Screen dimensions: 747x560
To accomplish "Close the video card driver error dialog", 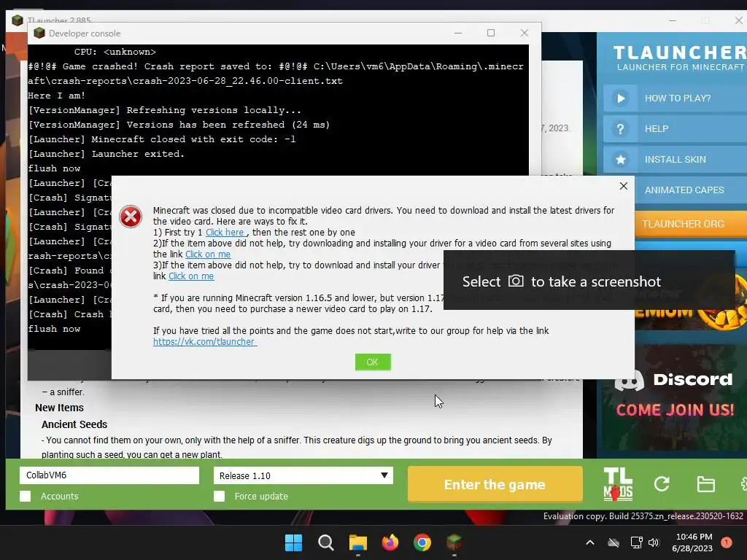I will pyautogui.click(x=623, y=186).
